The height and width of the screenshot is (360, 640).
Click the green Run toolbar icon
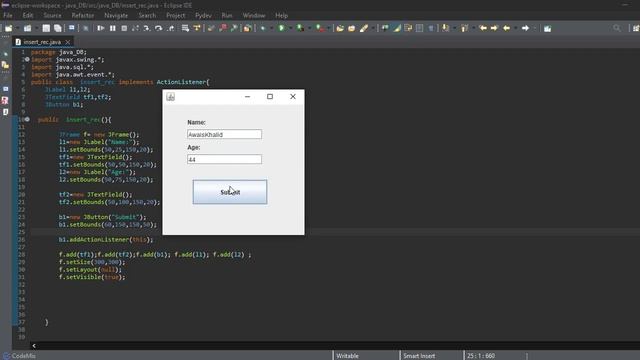281,28
